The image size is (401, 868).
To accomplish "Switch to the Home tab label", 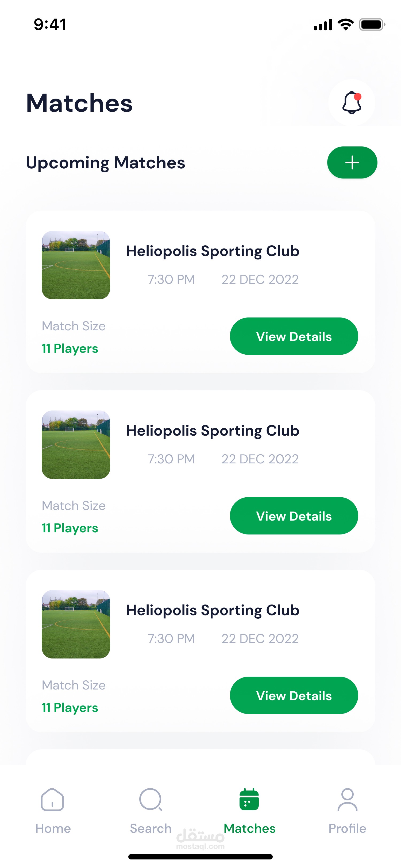I will tap(53, 828).
